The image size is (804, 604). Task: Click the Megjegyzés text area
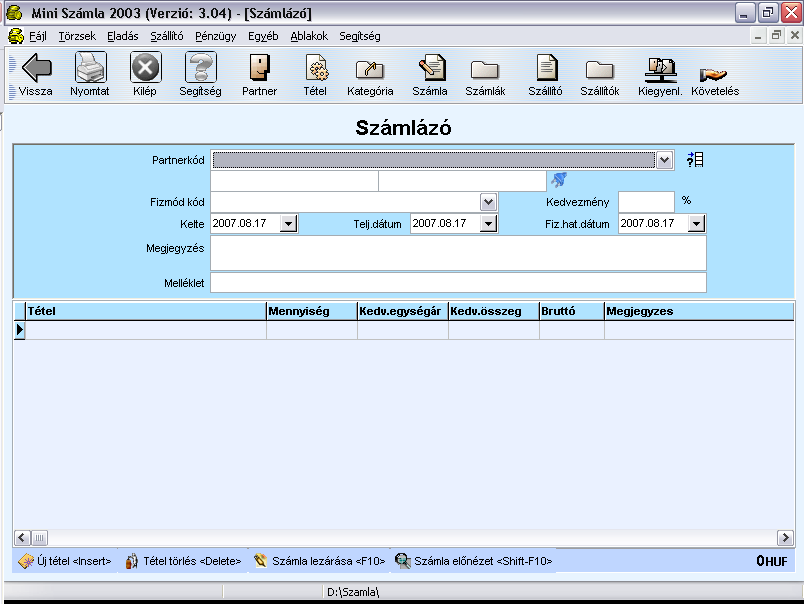coord(458,253)
